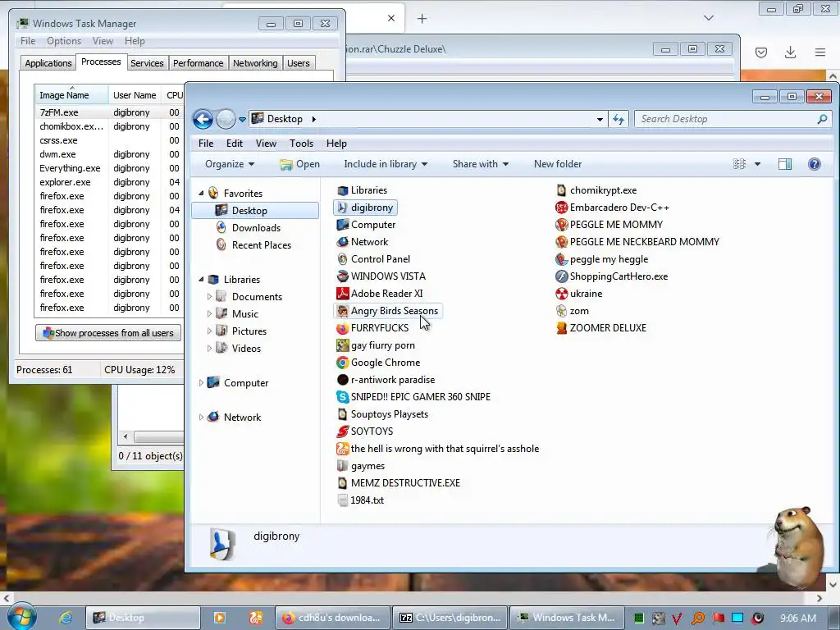
Task: Open Task Manager Options menu
Action: pyautogui.click(x=64, y=41)
